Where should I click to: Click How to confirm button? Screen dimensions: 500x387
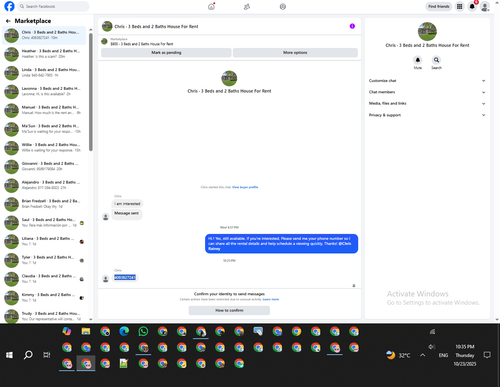tap(229, 310)
